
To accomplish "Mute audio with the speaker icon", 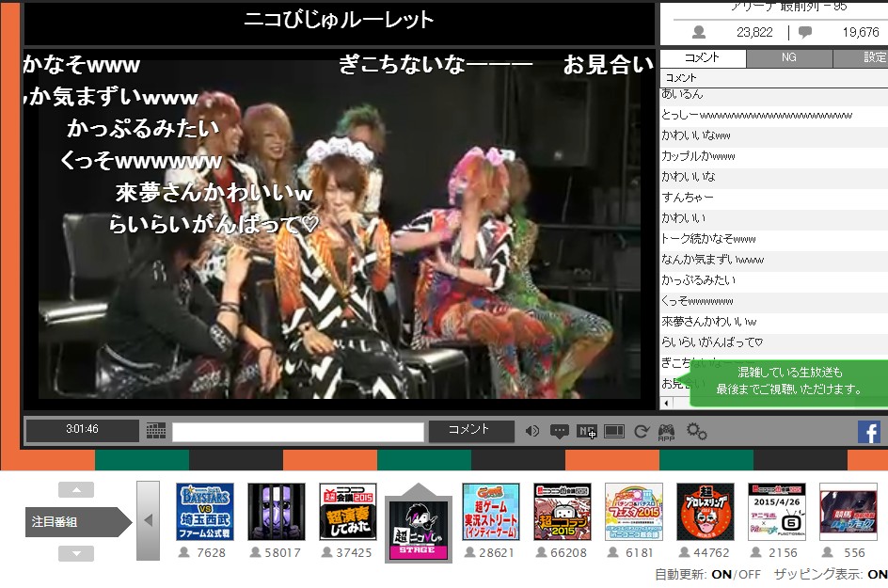I will (x=531, y=431).
